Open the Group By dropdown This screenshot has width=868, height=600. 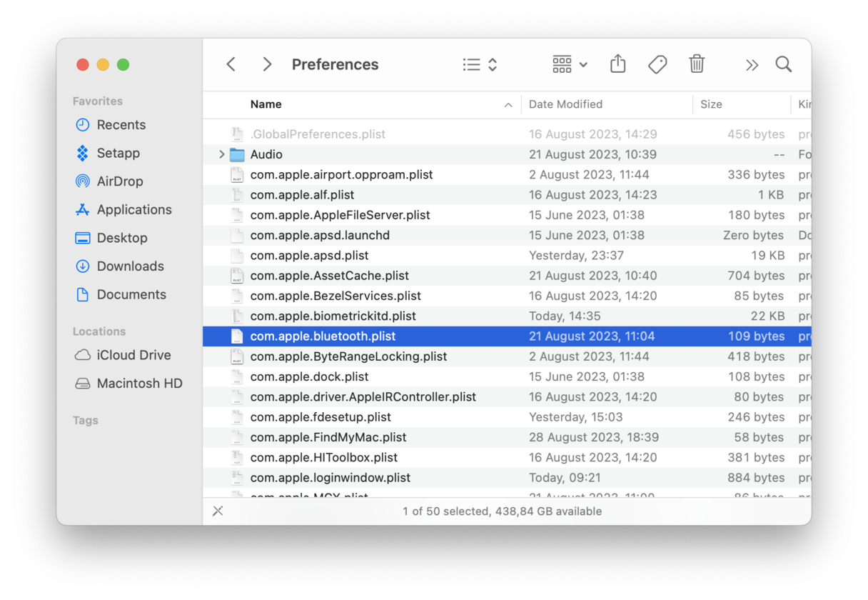pos(570,64)
